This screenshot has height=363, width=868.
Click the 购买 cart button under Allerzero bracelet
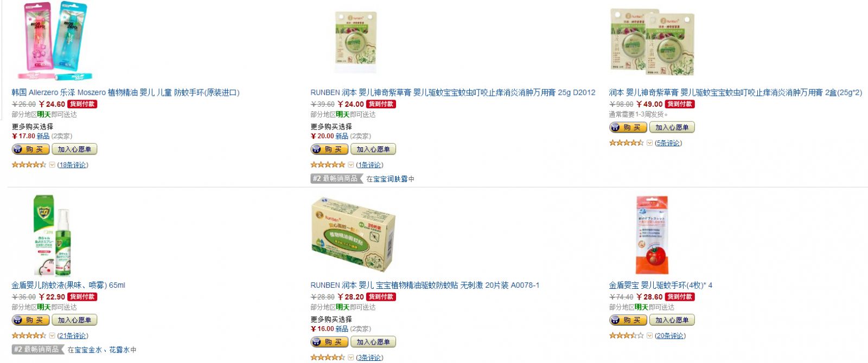click(x=31, y=150)
